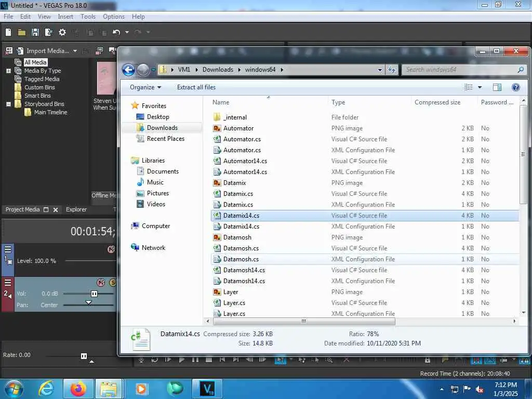Solo audio track 2

tap(112, 282)
